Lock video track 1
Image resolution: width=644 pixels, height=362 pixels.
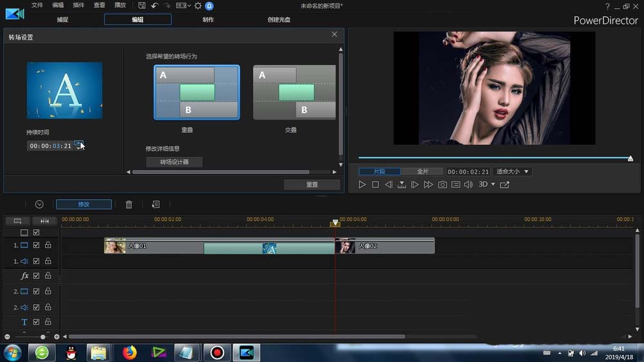click(x=48, y=245)
